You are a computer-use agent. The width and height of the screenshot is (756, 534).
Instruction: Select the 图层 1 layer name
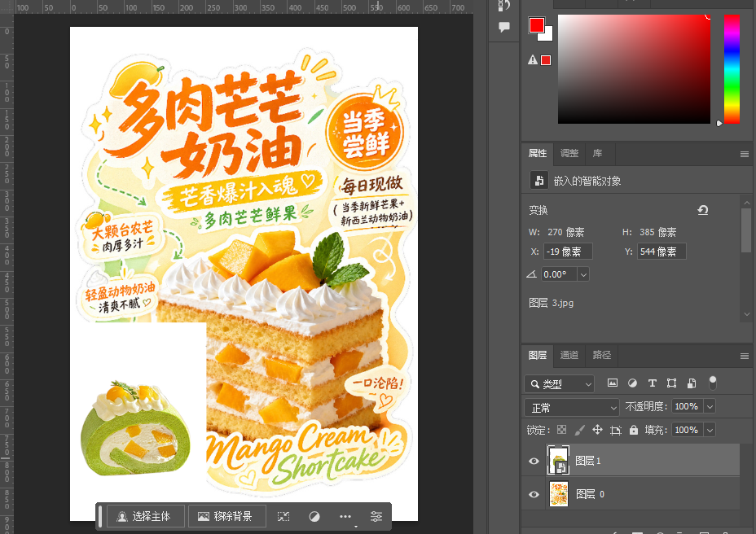coord(588,461)
